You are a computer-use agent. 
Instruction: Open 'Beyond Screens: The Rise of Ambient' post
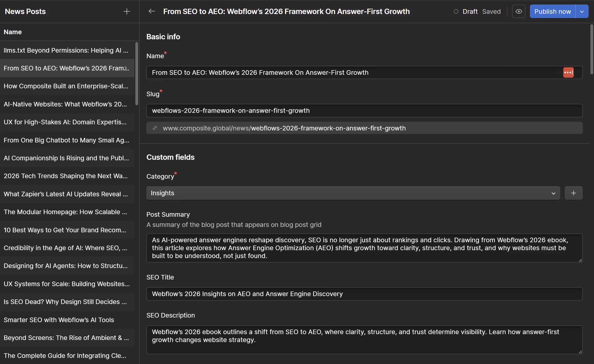67,338
